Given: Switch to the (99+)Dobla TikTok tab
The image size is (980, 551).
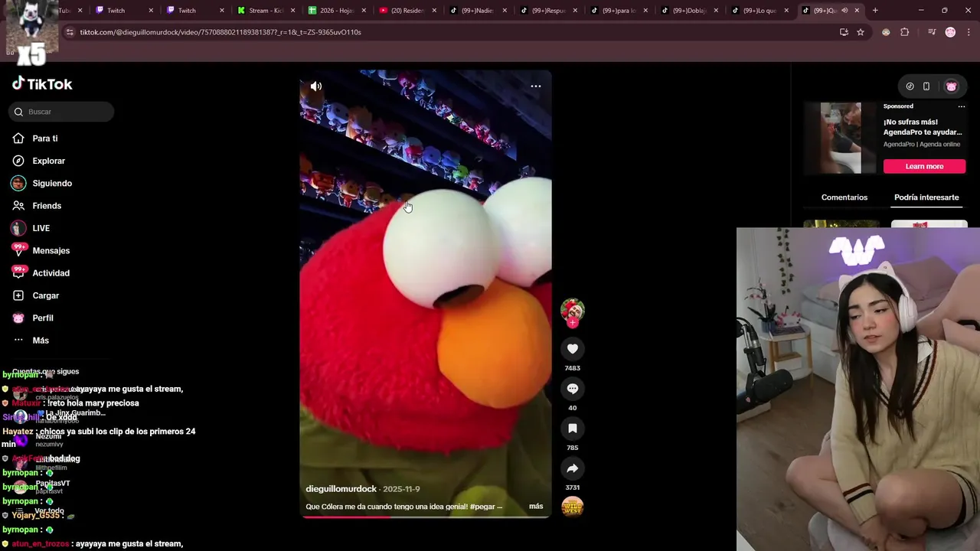Looking at the screenshot, I should [x=689, y=11].
